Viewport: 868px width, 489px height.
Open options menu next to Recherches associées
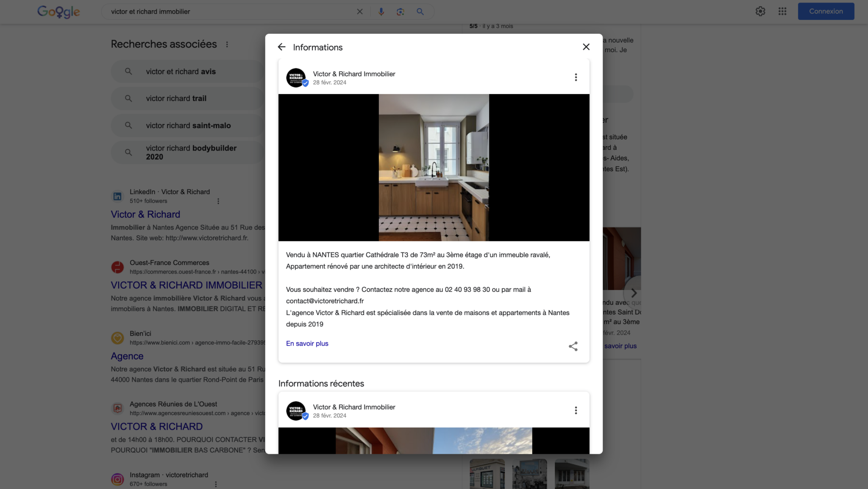pos(227,44)
